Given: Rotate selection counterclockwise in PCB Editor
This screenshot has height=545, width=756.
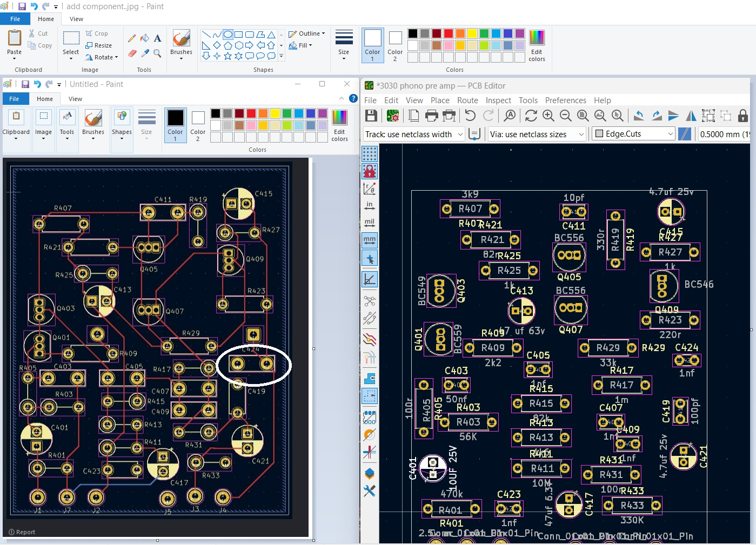Looking at the screenshot, I should [639, 116].
